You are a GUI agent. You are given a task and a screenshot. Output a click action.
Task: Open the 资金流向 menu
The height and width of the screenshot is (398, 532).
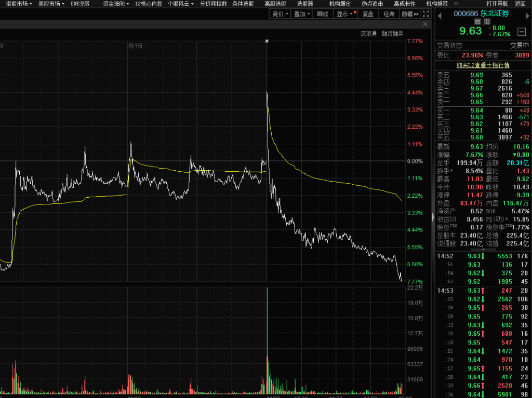pyautogui.click(x=115, y=4)
